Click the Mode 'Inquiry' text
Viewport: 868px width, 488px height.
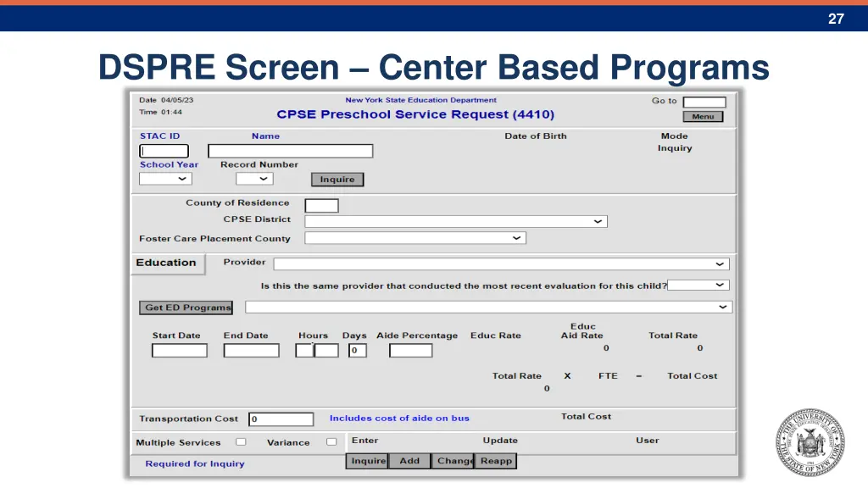tap(675, 148)
